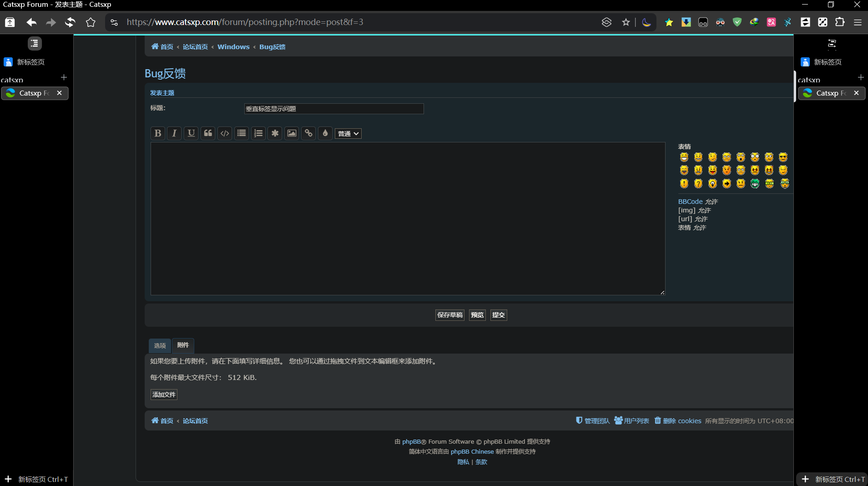This screenshot has height=486, width=868.
Task: Insert an unordered bullet list
Action: point(242,133)
